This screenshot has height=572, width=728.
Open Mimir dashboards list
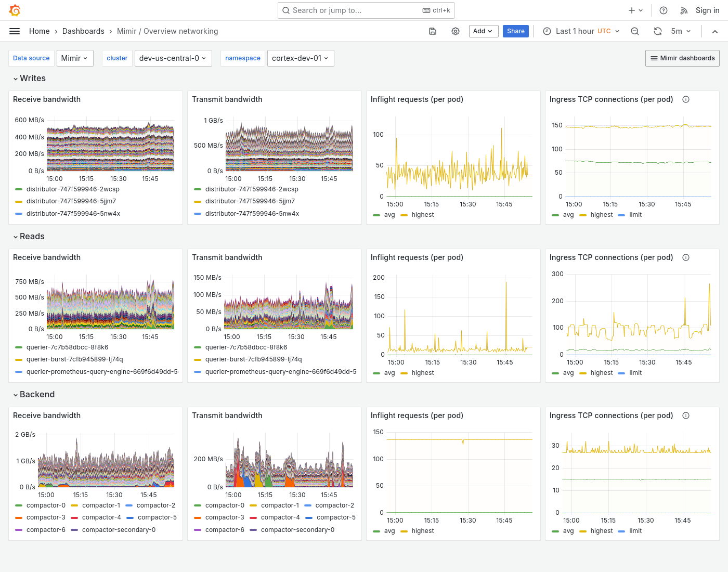[682, 58]
